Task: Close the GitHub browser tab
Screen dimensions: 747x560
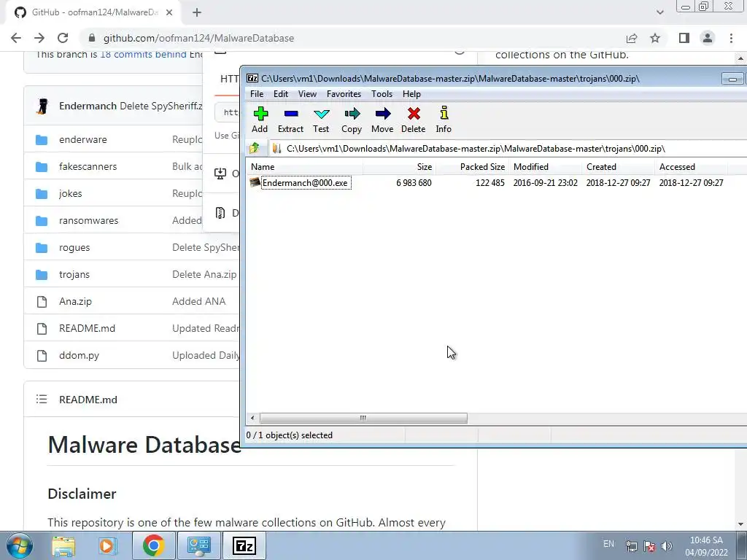Action: point(169,12)
